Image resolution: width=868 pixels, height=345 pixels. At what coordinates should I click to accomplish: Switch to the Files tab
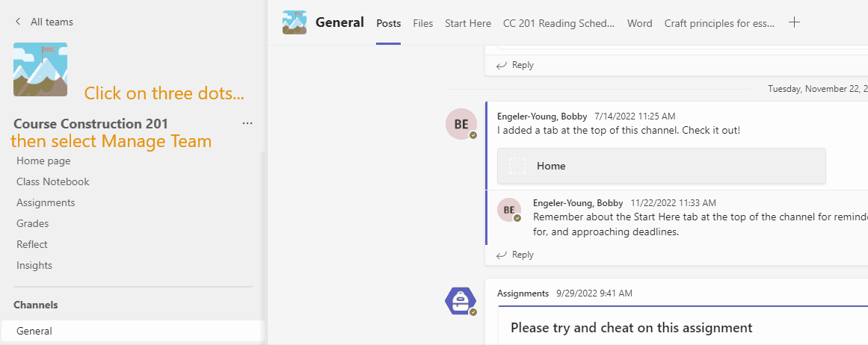tap(423, 23)
